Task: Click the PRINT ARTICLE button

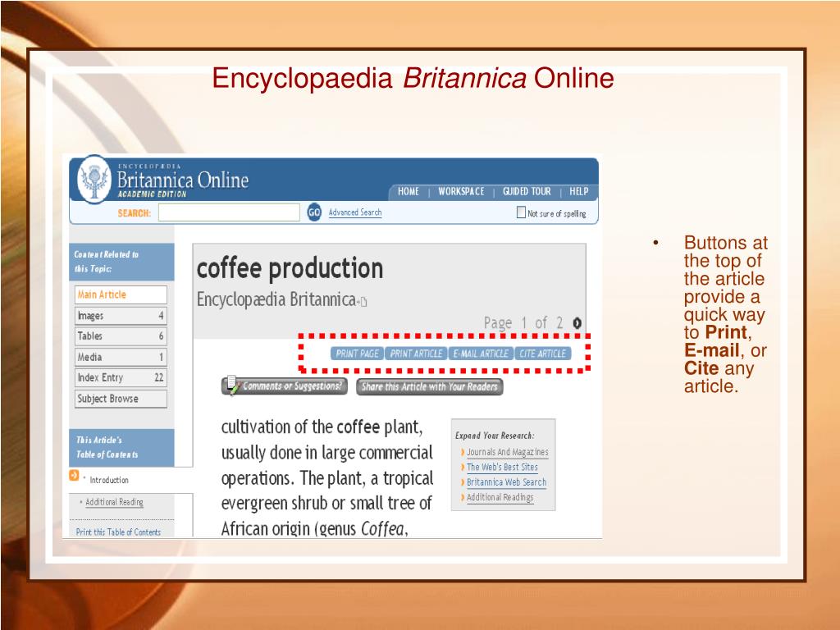Action: click(x=416, y=354)
